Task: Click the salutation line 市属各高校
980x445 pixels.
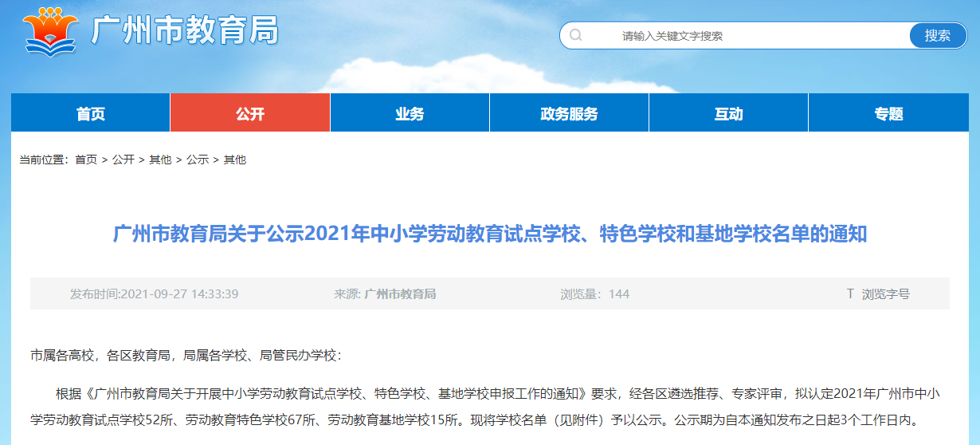Action: point(186,355)
